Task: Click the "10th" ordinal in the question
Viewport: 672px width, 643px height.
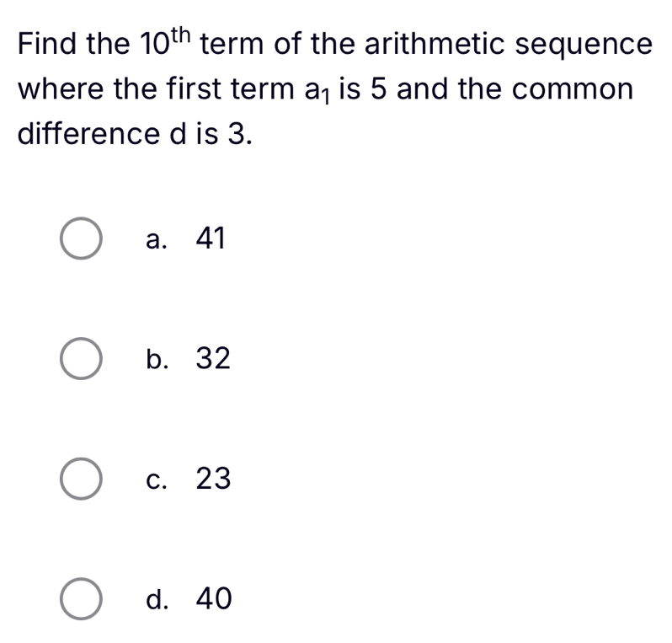Action: [165, 40]
